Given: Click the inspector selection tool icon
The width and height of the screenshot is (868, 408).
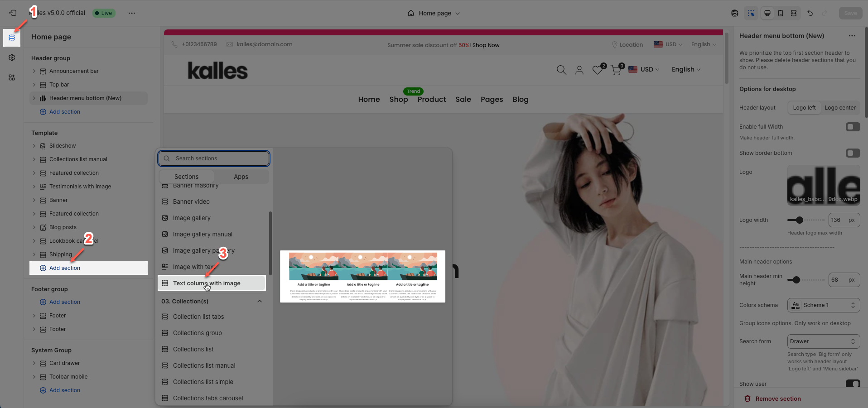Looking at the screenshot, I should click(751, 13).
